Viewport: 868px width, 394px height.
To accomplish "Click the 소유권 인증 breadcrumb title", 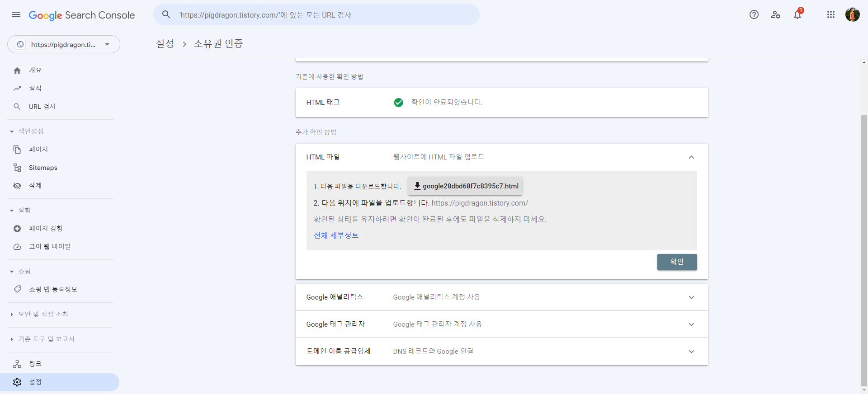I will [x=218, y=44].
